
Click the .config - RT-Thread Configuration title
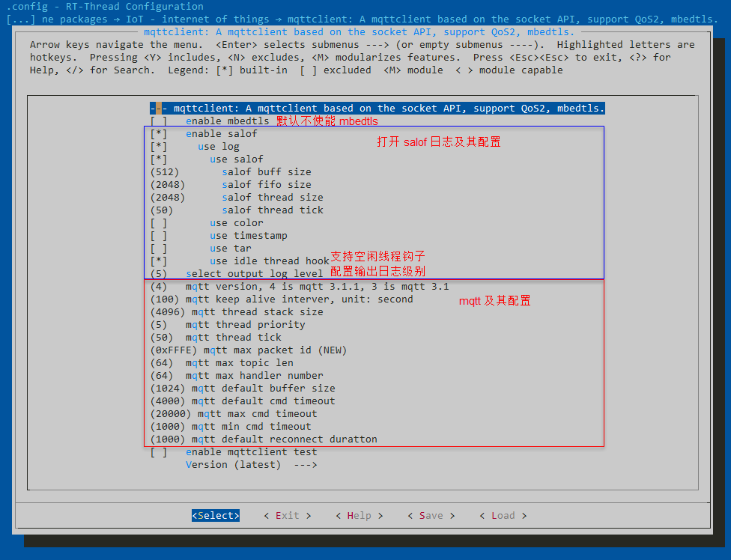click(105, 7)
